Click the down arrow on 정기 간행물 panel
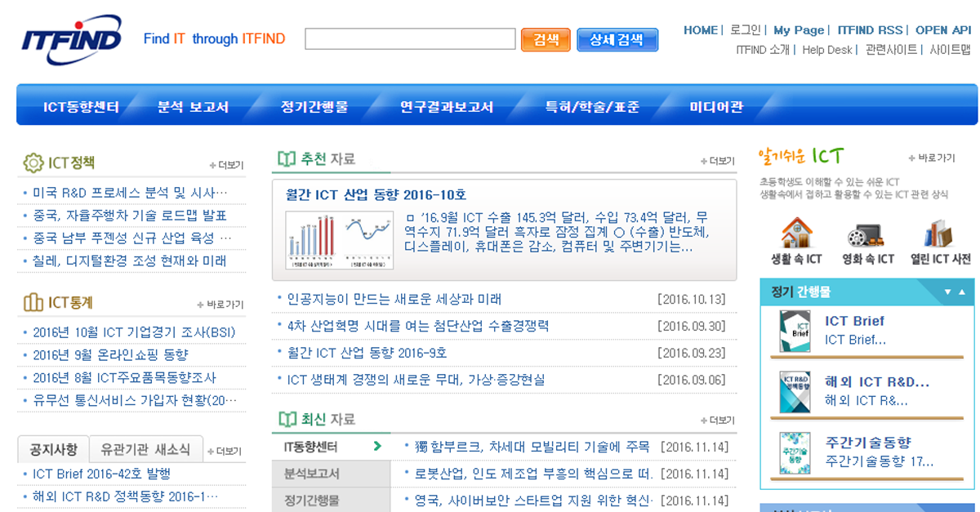The height and width of the screenshot is (512, 980). click(x=947, y=292)
